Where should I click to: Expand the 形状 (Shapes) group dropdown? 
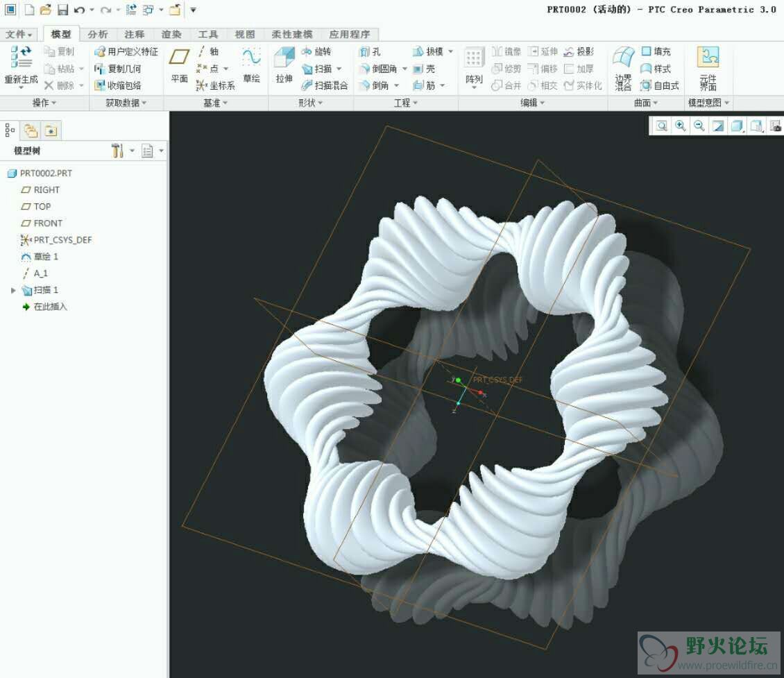[x=311, y=103]
